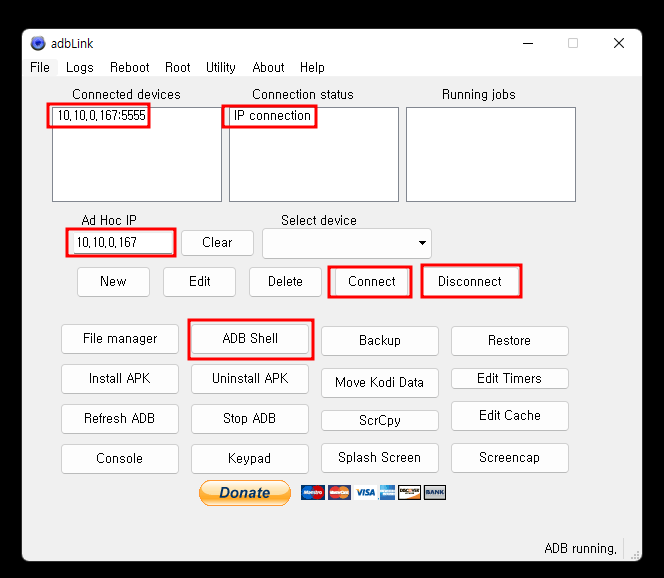
Task: Select the IP connection status entry
Action: pyautogui.click(x=272, y=115)
